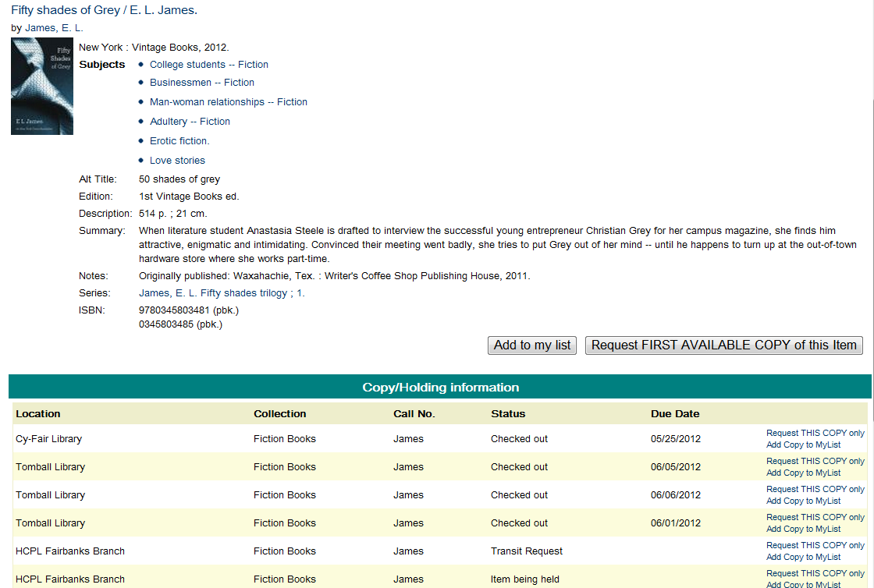Image resolution: width=874 pixels, height=588 pixels.
Task: Open Erotic fiction subject link
Action: pyautogui.click(x=179, y=141)
